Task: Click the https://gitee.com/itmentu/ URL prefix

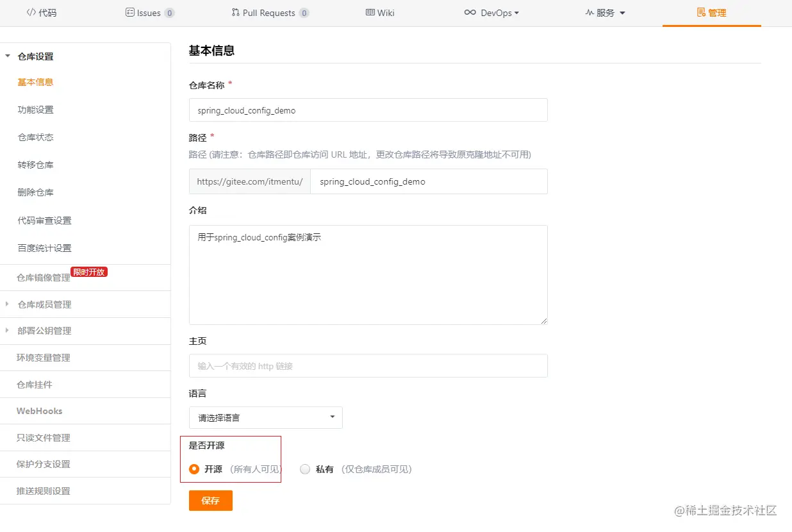Action: (x=250, y=181)
